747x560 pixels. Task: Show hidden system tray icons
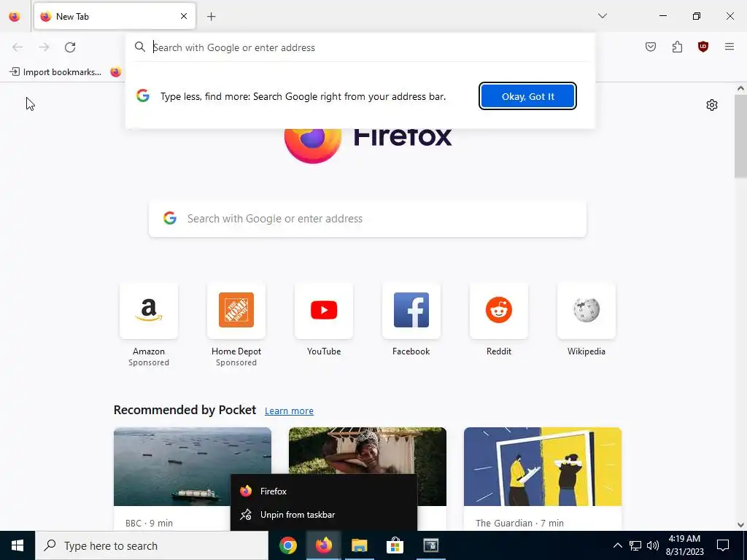coord(617,545)
